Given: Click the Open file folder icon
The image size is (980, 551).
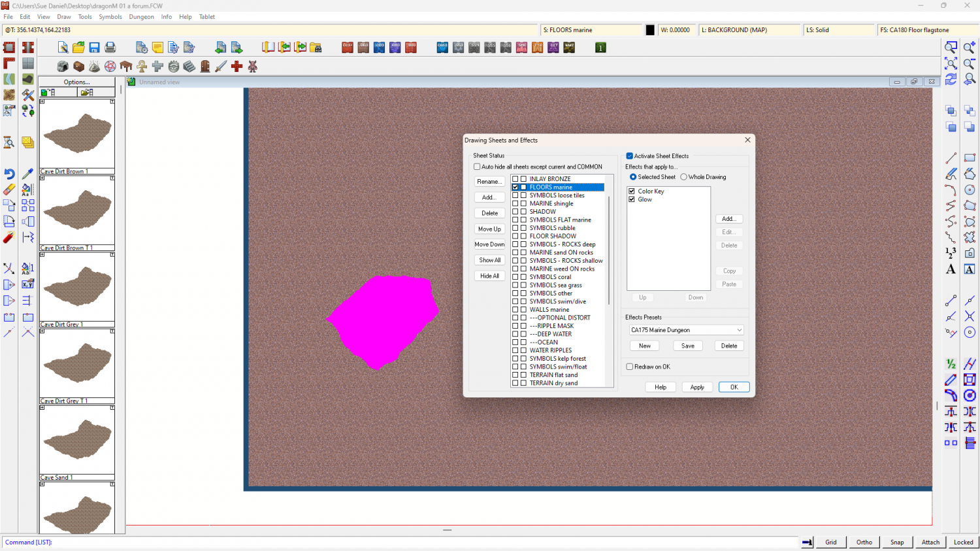Looking at the screenshot, I should [x=78, y=47].
